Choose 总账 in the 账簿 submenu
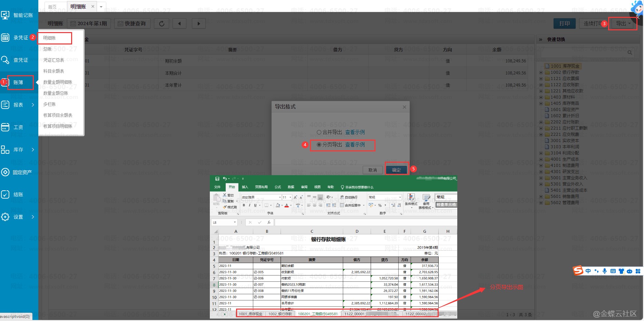The image size is (644, 321). pyautogui.click(x=48, y=49)
